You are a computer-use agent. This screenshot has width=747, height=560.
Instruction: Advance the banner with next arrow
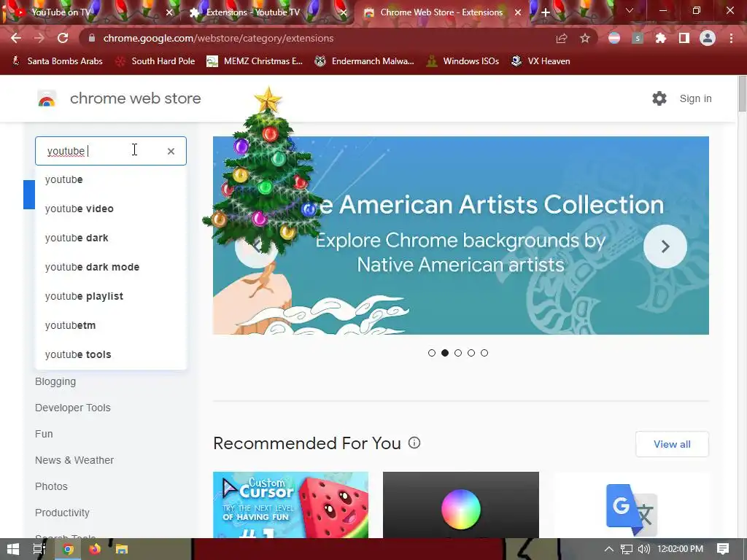[665, 246]
